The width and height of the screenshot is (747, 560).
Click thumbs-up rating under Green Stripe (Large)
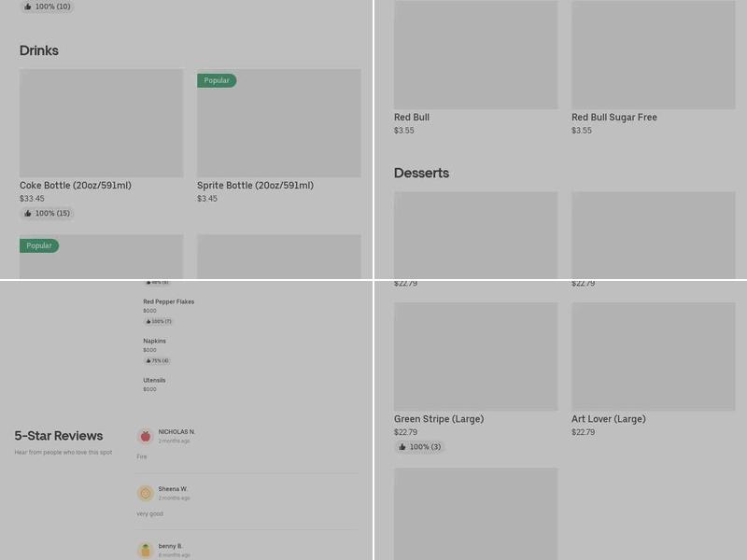419,447
